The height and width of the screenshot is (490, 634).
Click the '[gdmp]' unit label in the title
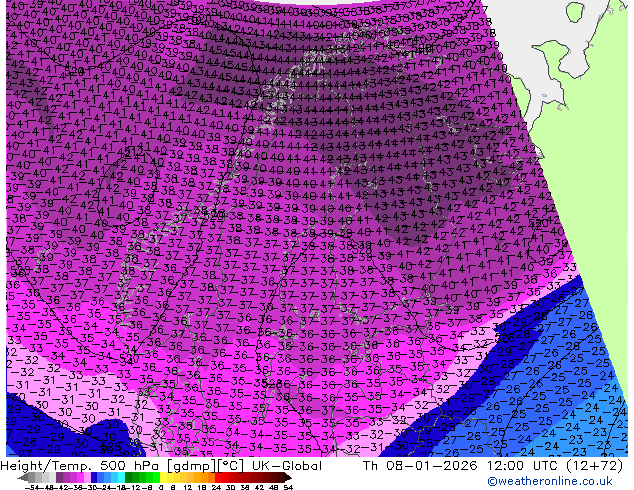(192, 466)
